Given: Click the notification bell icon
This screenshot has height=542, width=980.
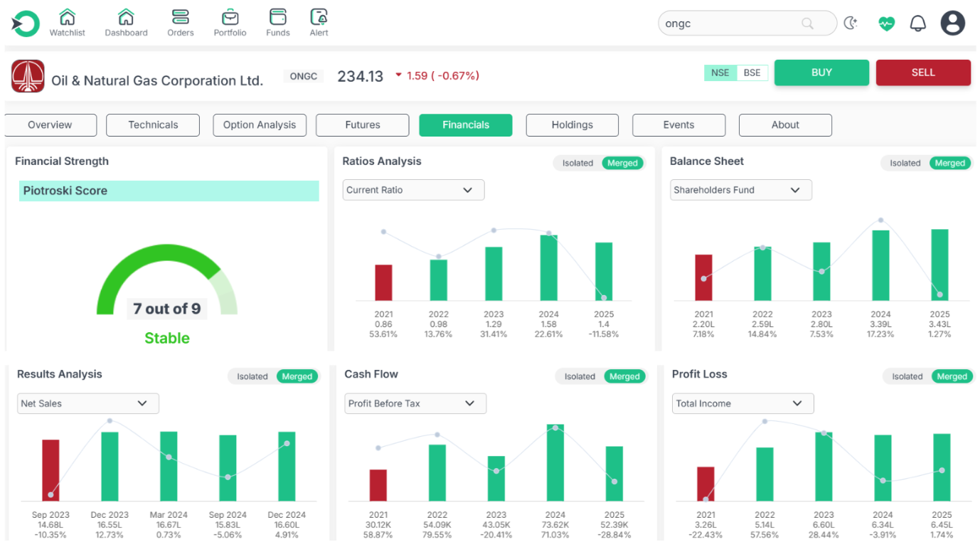Looking at the screenshot, I should pos(918,23).
